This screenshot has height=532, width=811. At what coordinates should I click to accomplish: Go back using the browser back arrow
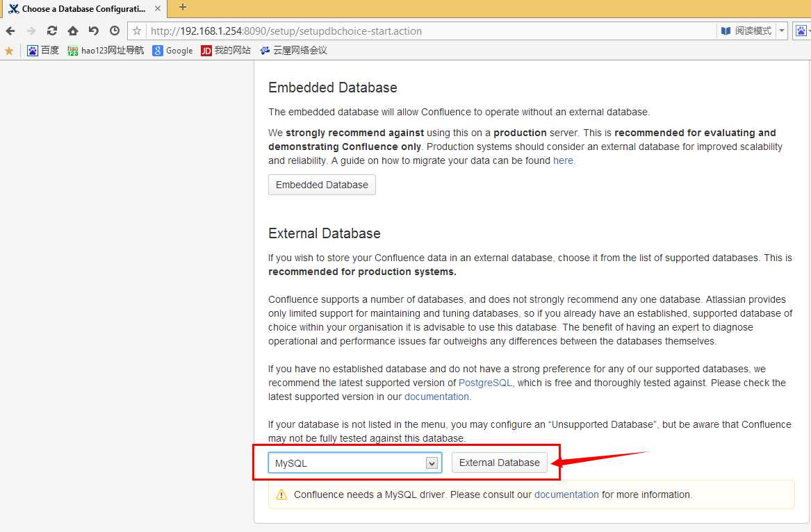[x=10, y=31]
